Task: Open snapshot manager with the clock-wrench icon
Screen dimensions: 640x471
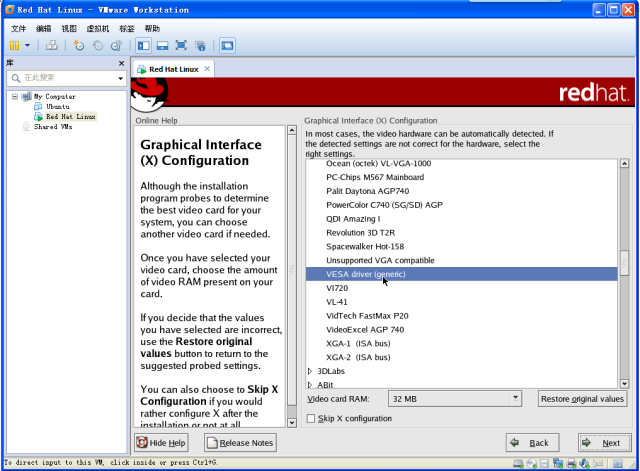Action: pos(116,45)
